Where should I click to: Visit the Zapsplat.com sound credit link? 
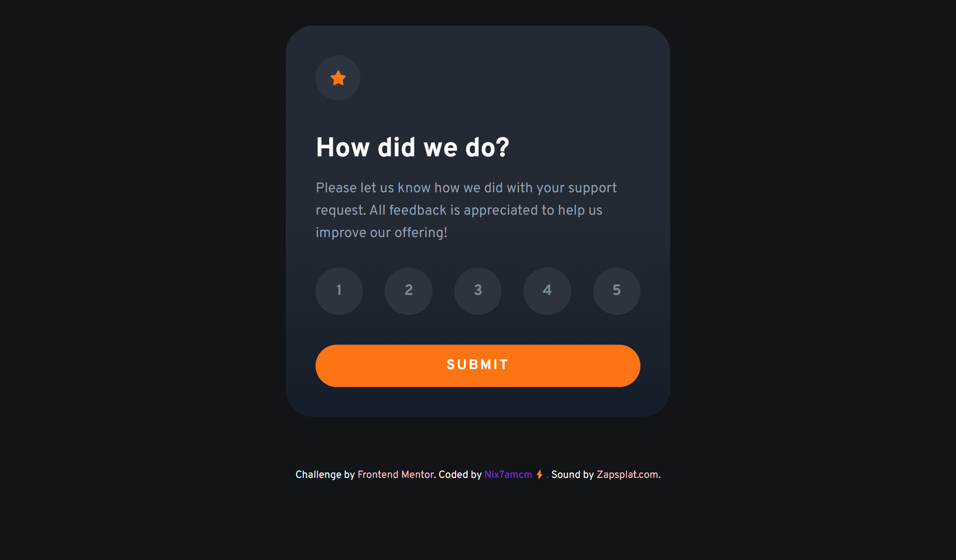[x=627, y=474]
